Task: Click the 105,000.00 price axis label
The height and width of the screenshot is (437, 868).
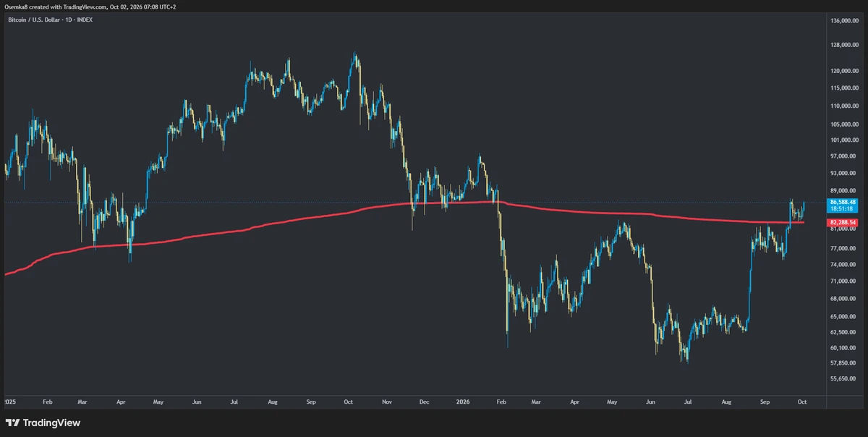Action: tap(846, 124)
